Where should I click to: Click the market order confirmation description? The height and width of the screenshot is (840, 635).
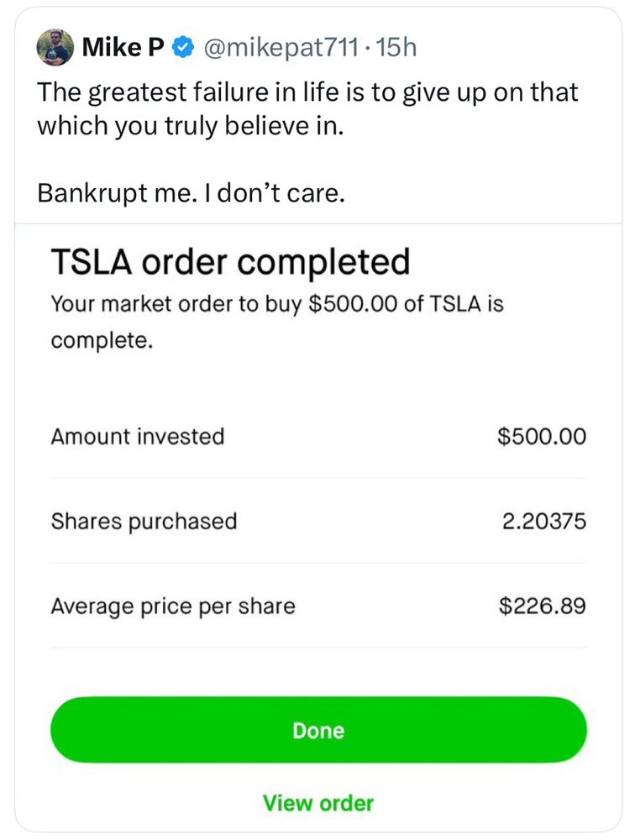(277, 303)
